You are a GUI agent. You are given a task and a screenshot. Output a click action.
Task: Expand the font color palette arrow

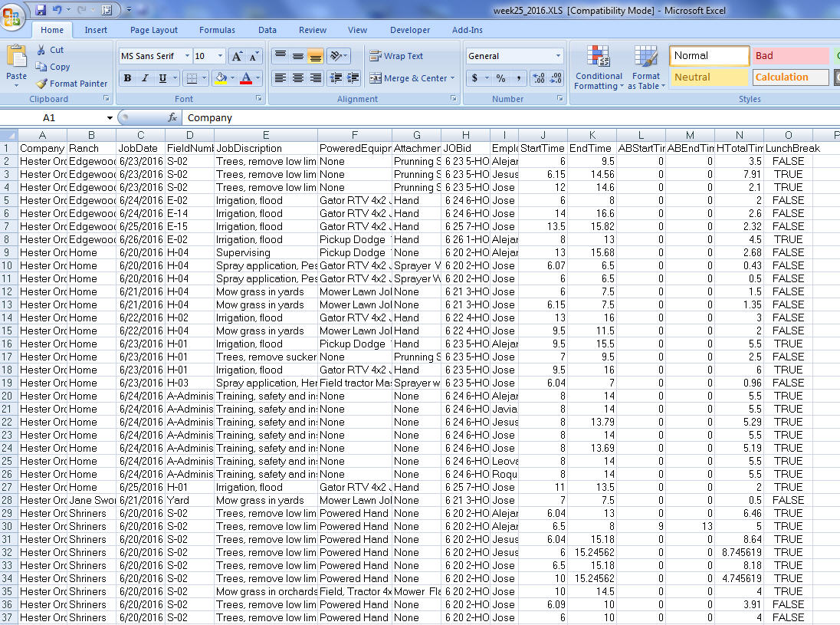258,78
